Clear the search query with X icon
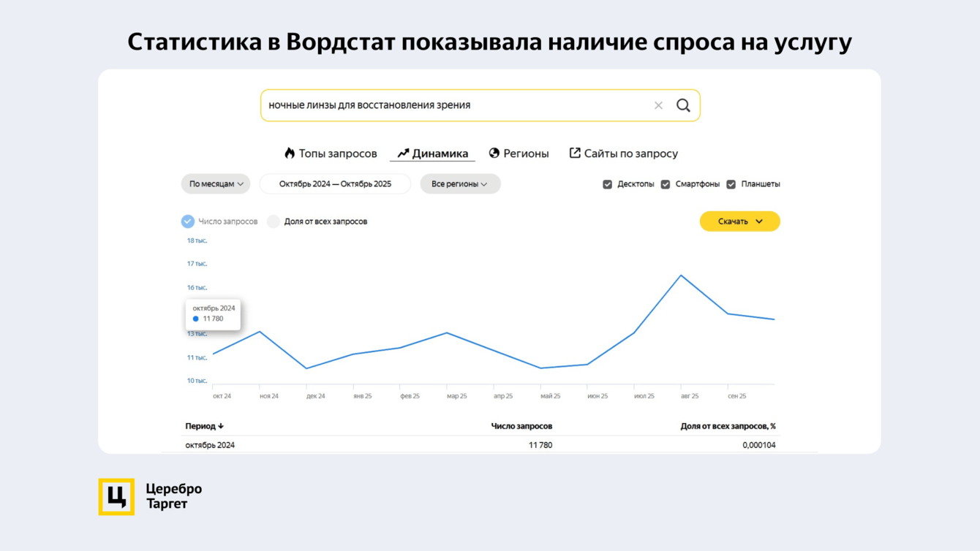Screen dimensions: 980x551 coord(658,105)
